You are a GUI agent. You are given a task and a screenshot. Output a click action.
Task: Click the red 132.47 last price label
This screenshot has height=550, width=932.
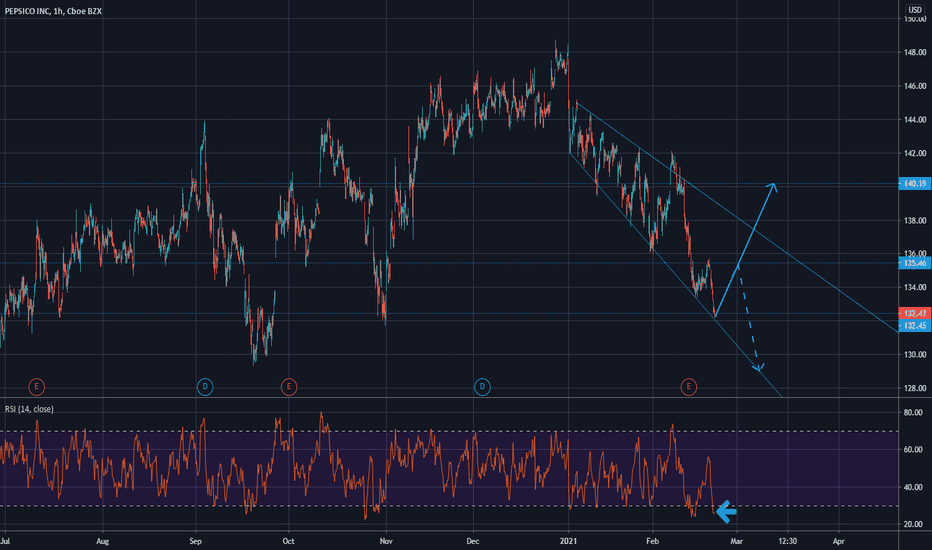click(914, 313)
